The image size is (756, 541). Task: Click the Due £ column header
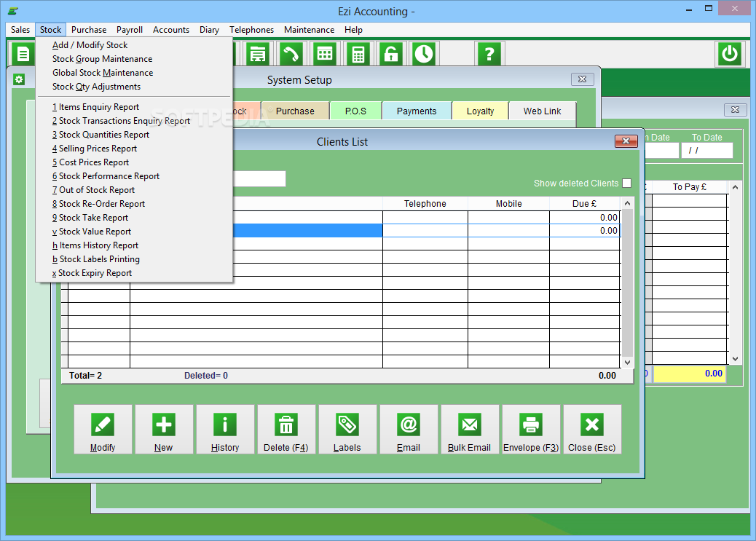(x=585, y=204)
